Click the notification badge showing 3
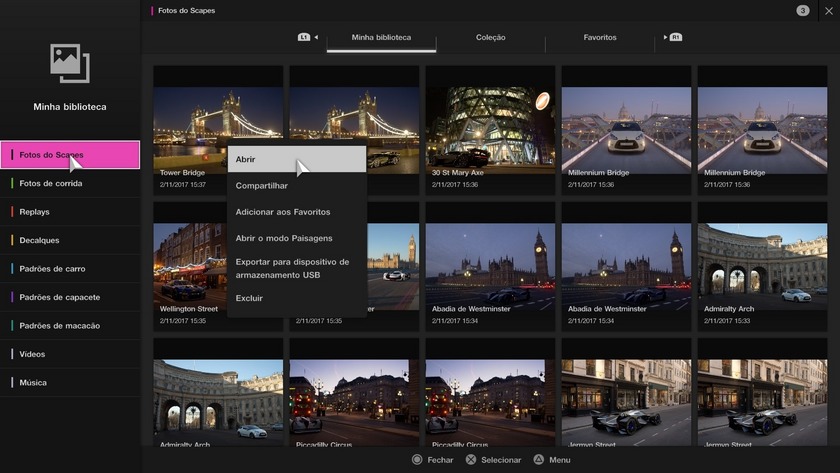This screenshot has width=840, height=473. (803, 10)
